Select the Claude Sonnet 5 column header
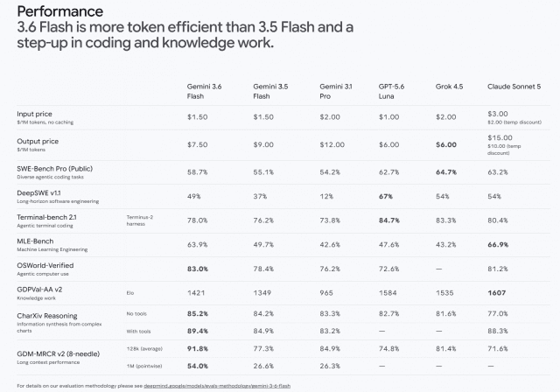Viewport: 560px width, 392px height. click(x=514, y=87)
